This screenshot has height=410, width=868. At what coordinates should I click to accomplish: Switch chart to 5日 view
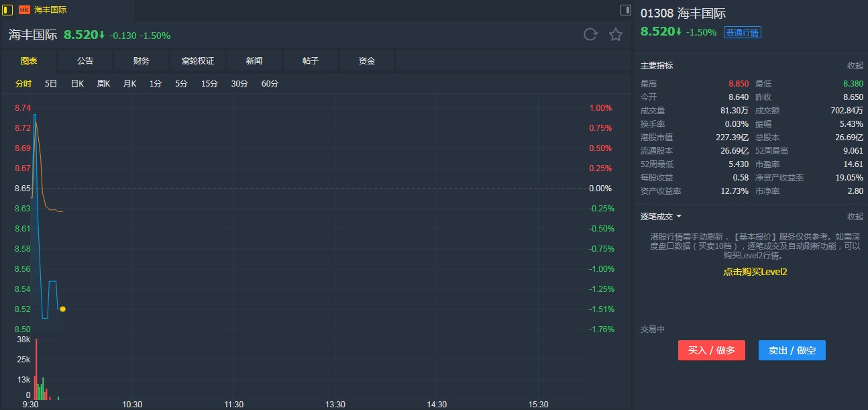[x=51, y=84]
